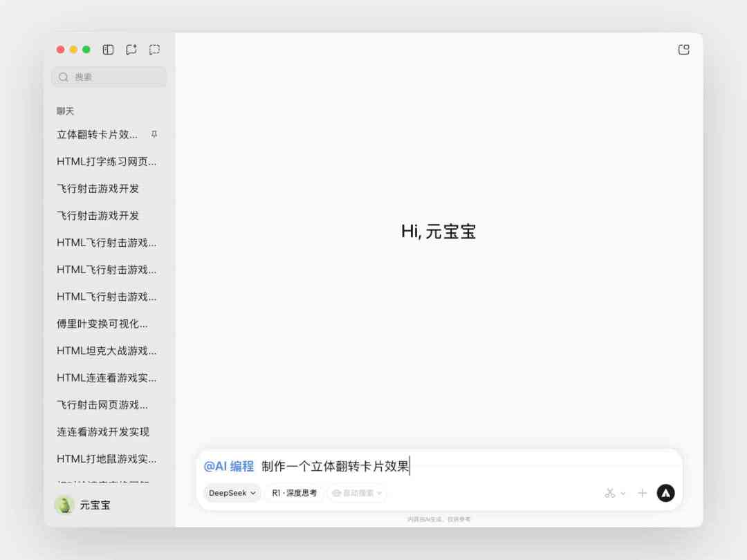Start a new chat with the new-chat icon
The width and height of the screenshot is (747, 560).
[x=131, y=49]
